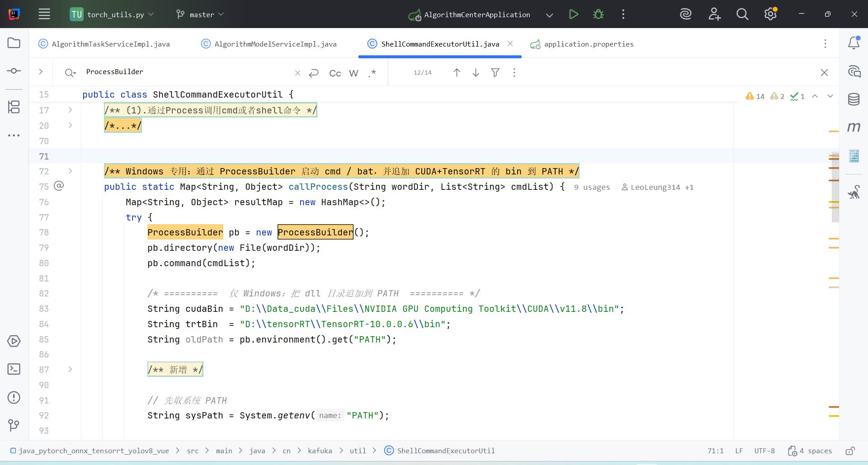Enable regex mode in the search bar
The height and width of the screenshot is (465, 868).
[373, 73]
